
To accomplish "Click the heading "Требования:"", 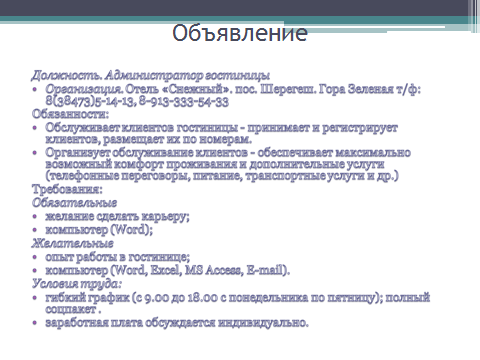I will tap(67, 189).
